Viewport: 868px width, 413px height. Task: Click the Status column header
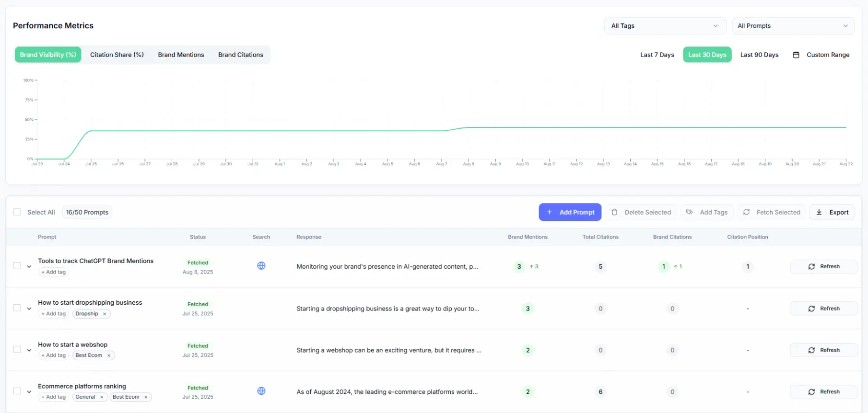(198, 237)
